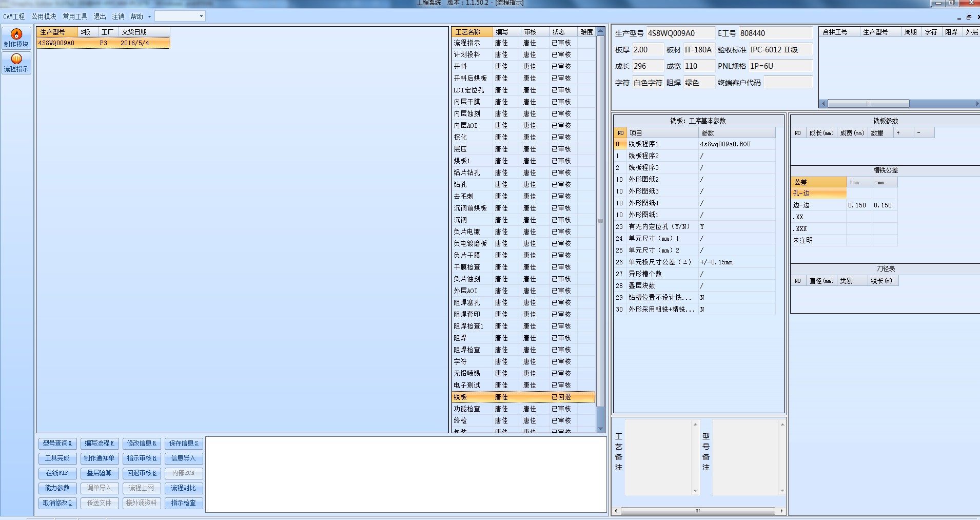Click the bottom horizontal scrollbar of right panel
Screen dimensions: 980x520
[x=698, y=511]
